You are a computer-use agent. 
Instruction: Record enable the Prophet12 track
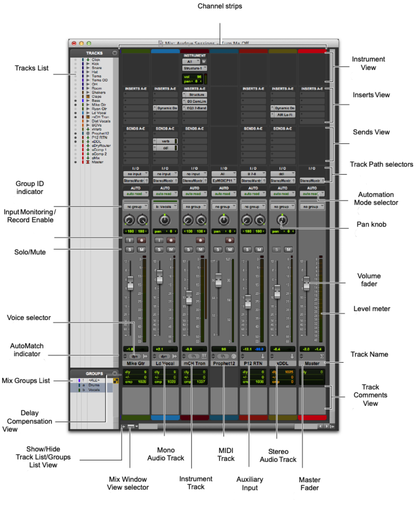point(230,240)
